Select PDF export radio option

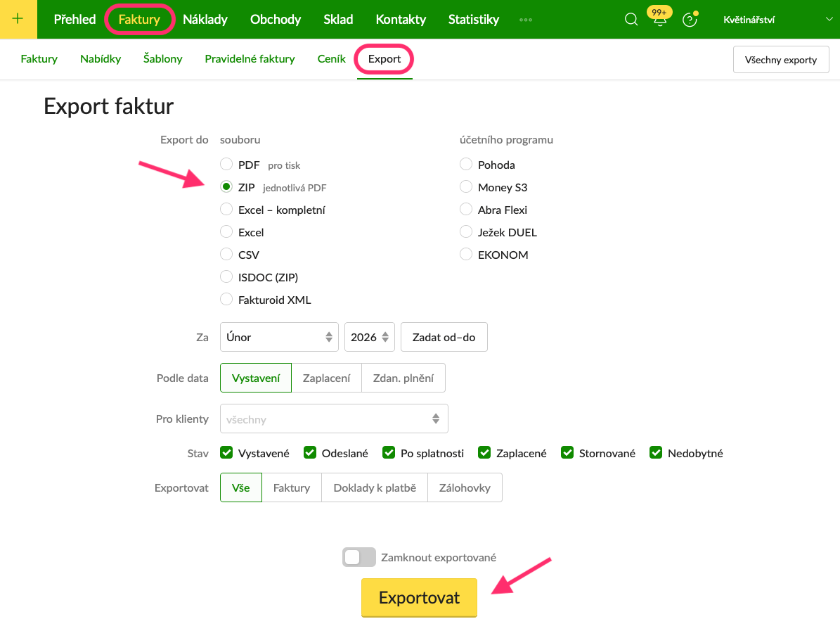coord(226,165)
